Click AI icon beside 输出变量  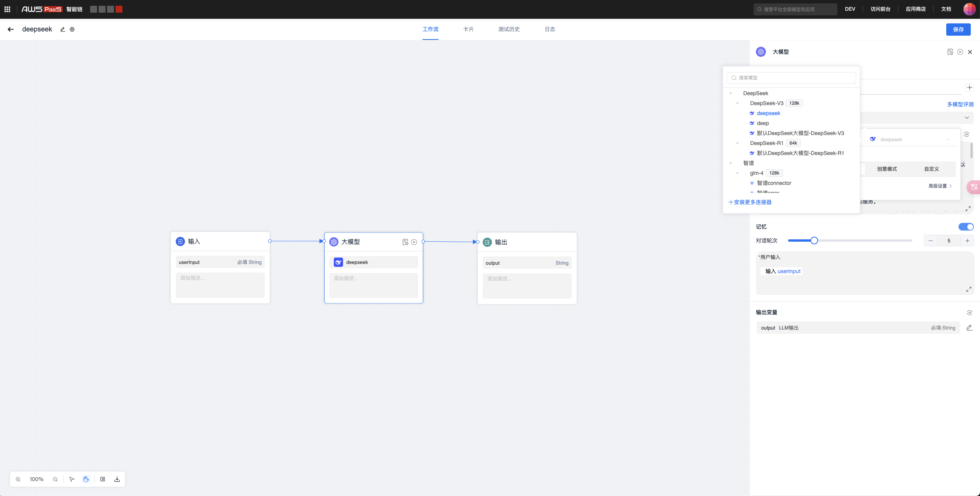pos(970,313)
